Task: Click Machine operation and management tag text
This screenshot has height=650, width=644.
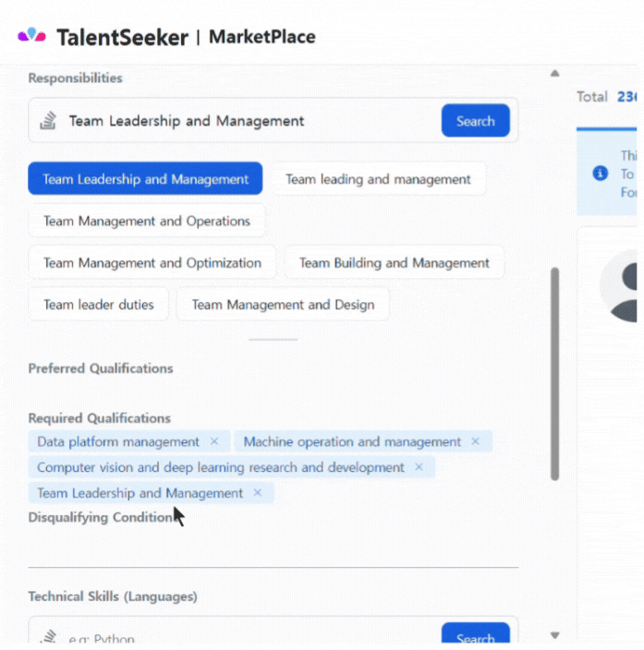Action: [352, 441]
